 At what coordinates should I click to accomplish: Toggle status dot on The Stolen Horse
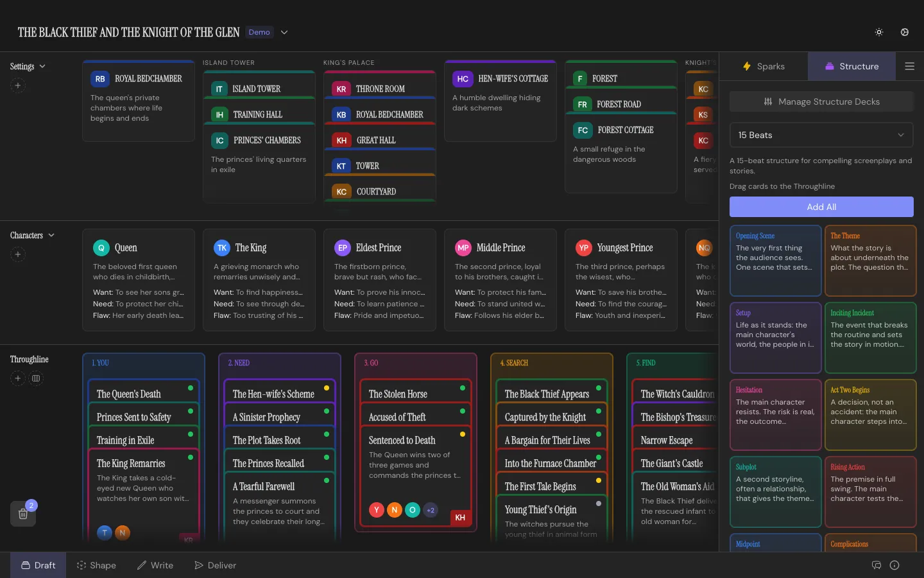[463, 388]
